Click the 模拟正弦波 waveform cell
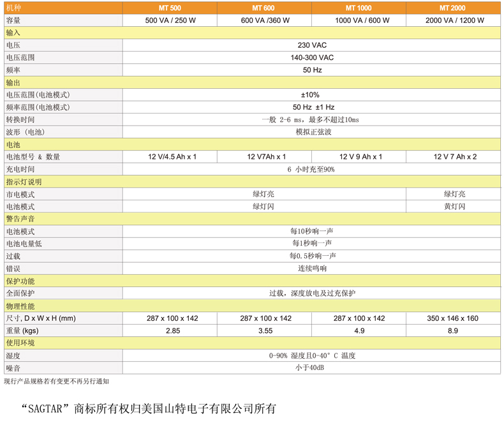Viewport: 504px width, 423px height. 313,132
